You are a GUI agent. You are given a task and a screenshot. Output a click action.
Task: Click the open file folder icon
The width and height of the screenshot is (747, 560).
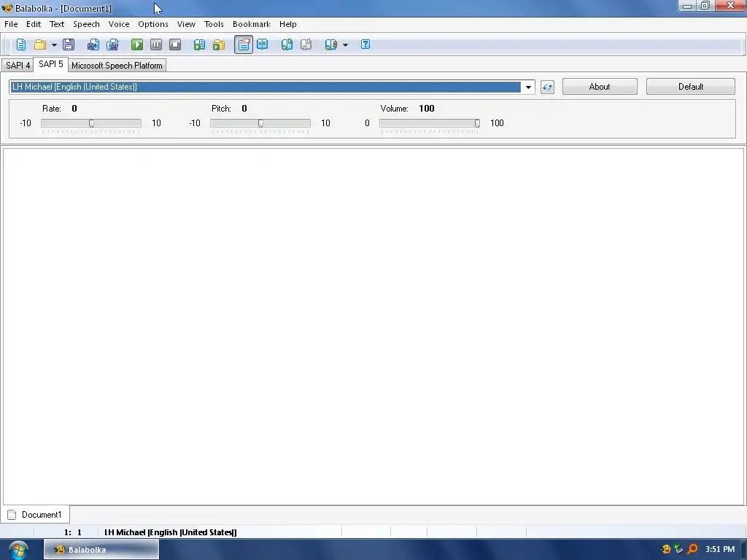[40, 44]
